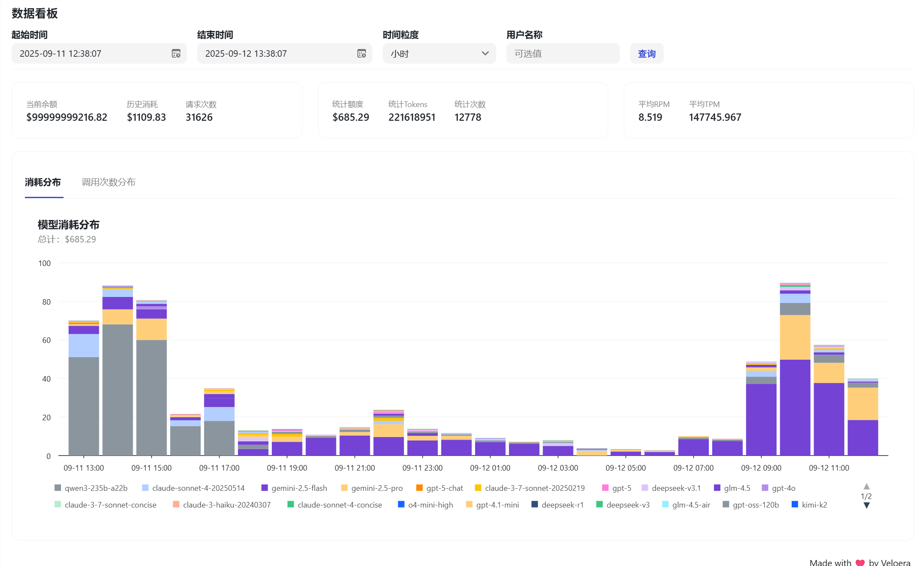Click the tallest bar at 09-12 10:00

pos(795,369)
